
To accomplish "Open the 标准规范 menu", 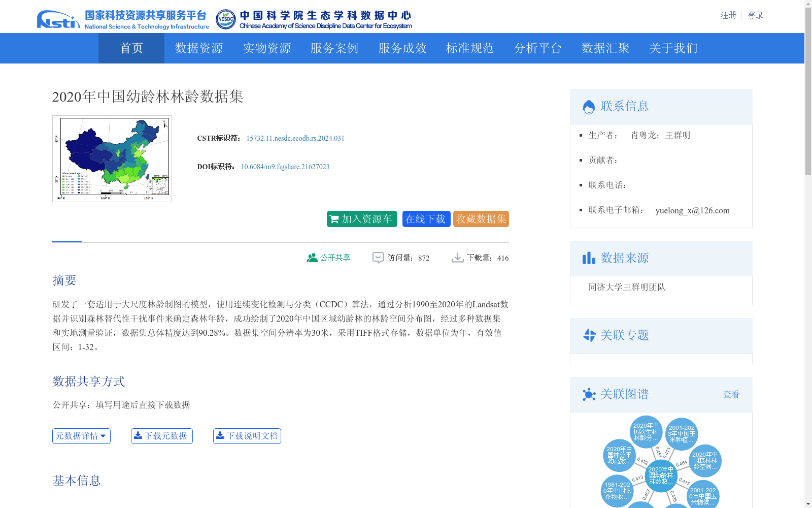I will (470, 48).
